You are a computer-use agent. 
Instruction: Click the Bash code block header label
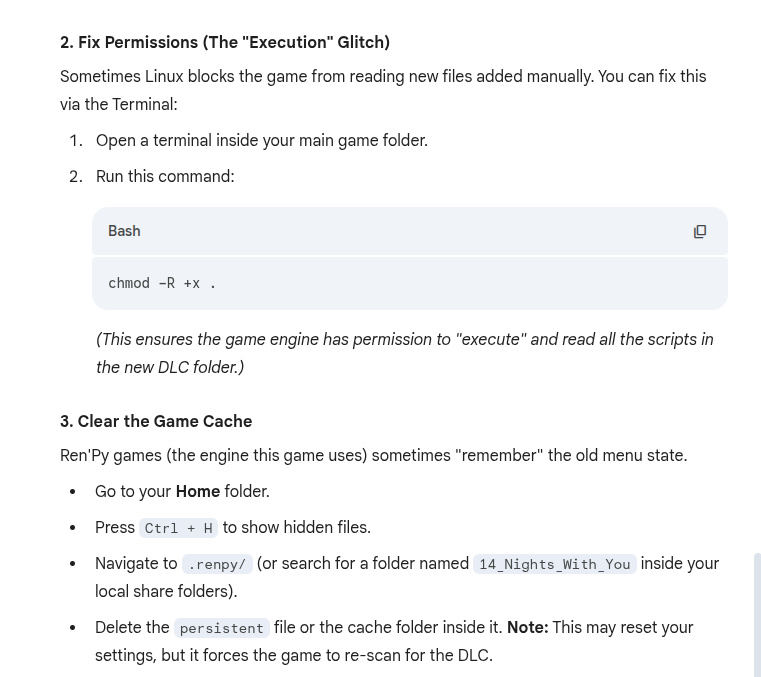coord(124,231)
